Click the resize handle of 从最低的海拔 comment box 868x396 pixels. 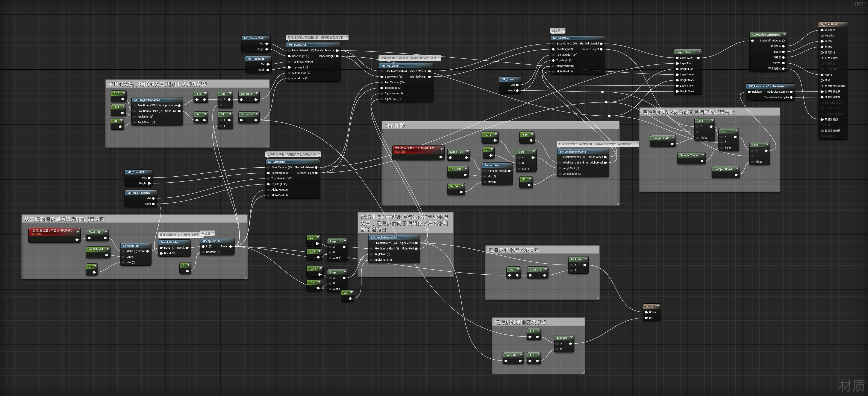point(246,277)
